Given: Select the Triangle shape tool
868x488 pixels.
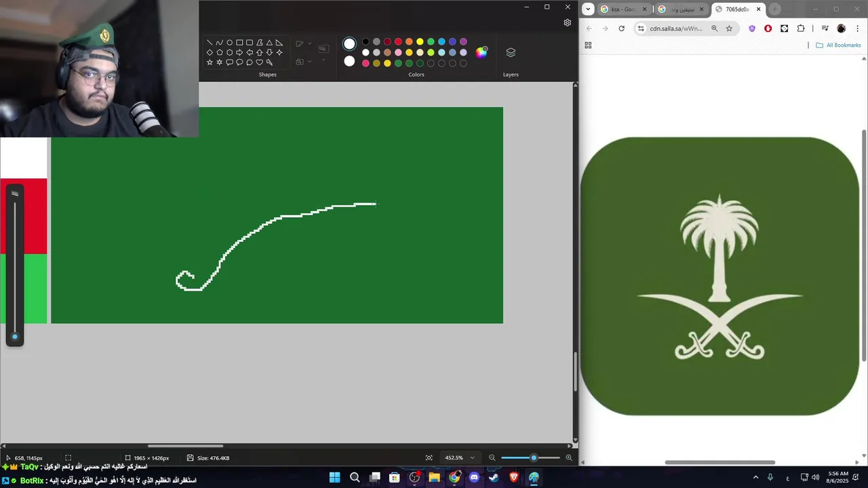Looking at the screenshot, I should 269,42.
